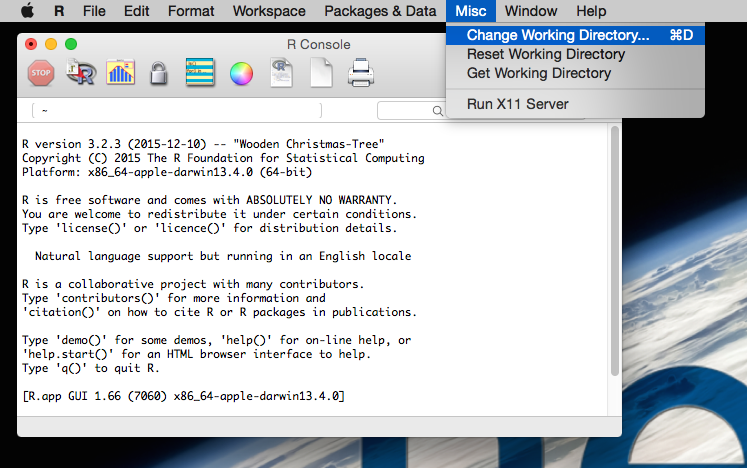
Task: Click the "Type 'q()' to quit R." line
Action: (91, 368)
